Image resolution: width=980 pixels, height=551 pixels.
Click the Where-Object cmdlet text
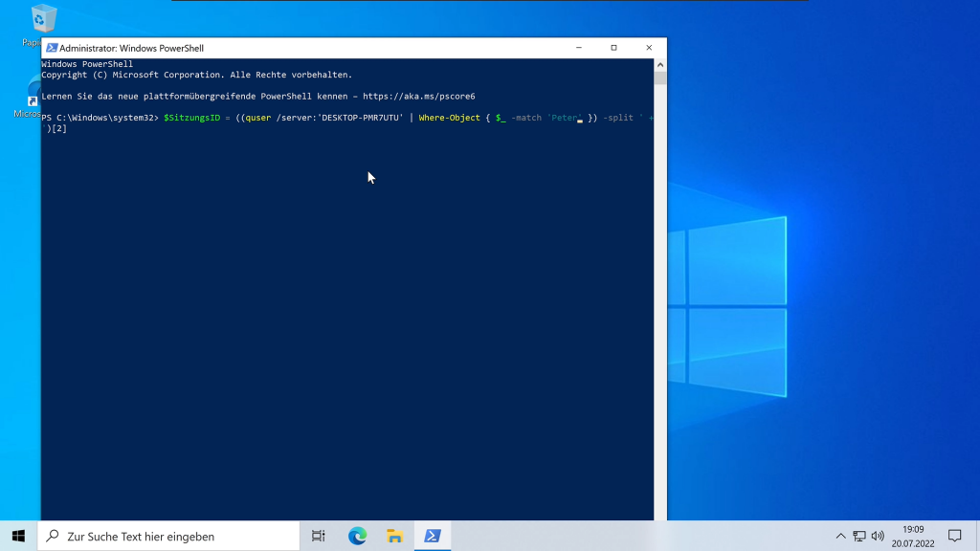(x=450, y=118)
